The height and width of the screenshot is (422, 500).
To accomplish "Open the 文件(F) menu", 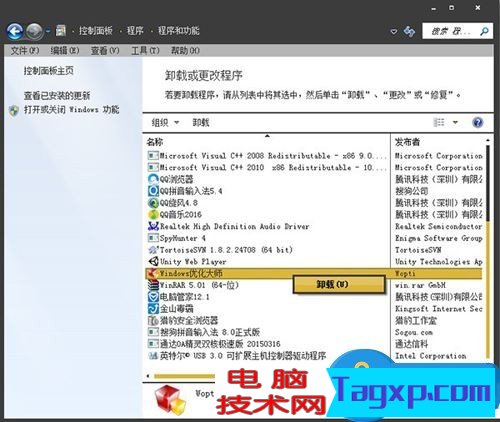I will coord(25,51).
